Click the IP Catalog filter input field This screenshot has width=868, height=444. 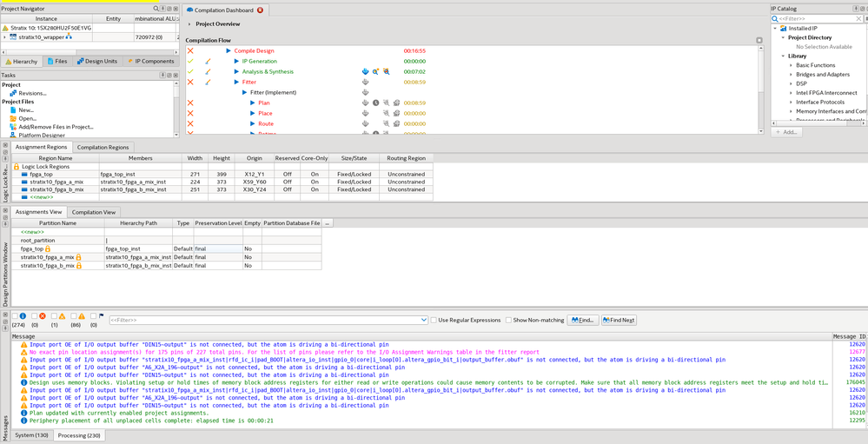click(x=817, y=19)
